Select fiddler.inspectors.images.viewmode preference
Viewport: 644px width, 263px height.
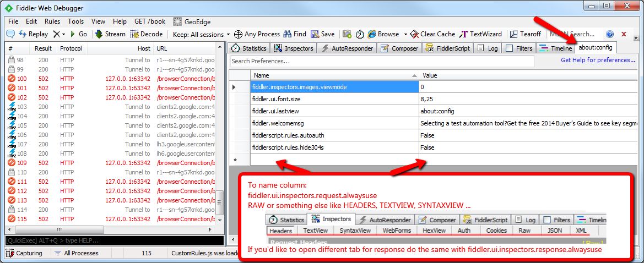335,87
